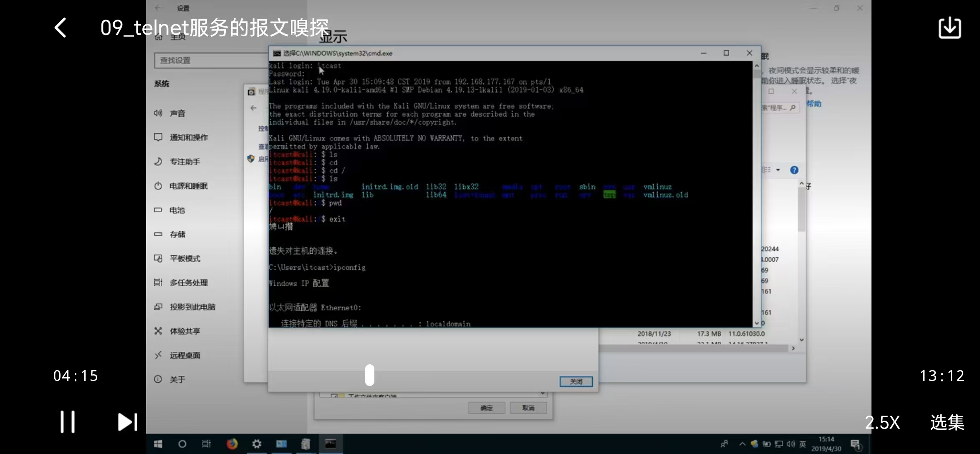
Task: Click the video progress slider handle
Action: (369, 375)
